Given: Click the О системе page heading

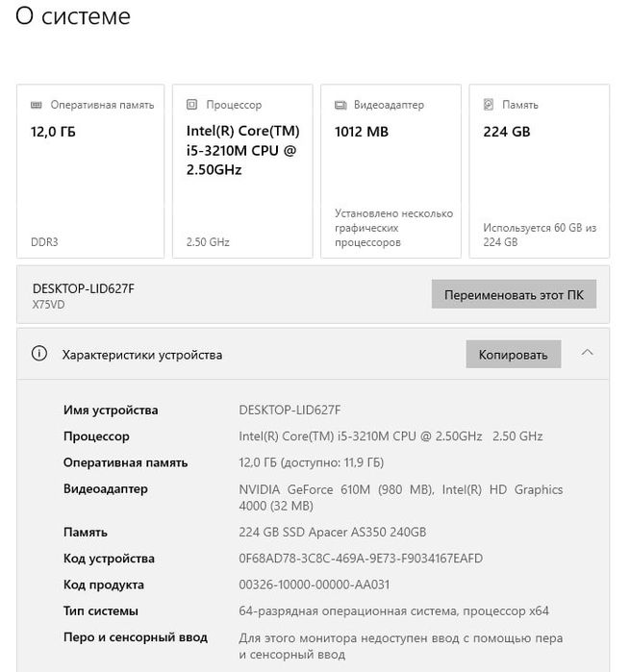Looking at the screenshot, I should tap(73, 16).
